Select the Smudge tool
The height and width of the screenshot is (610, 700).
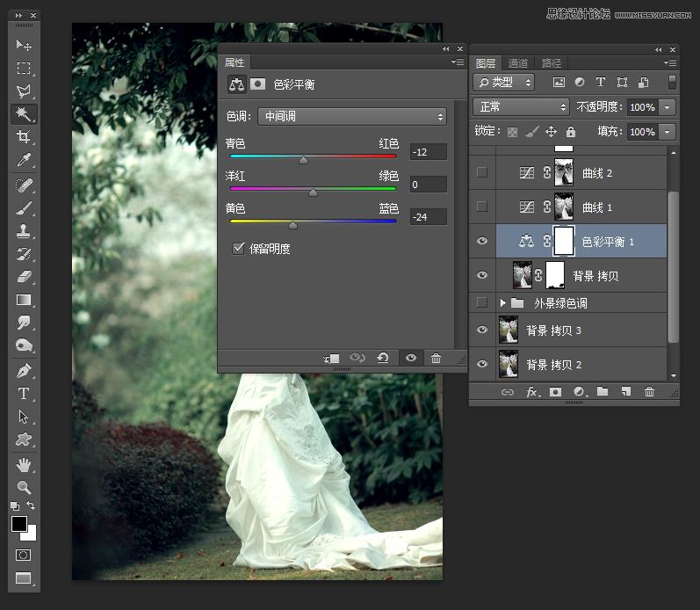[24, 323]
